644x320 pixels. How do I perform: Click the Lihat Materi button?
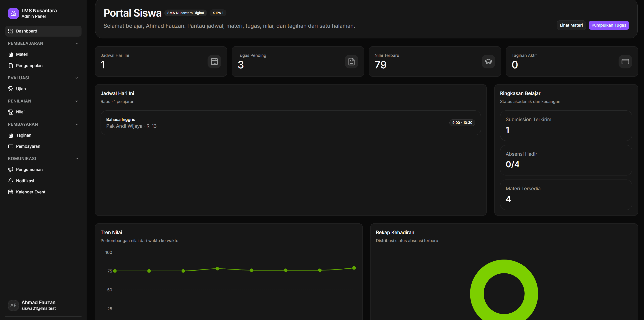click(571, 25)
